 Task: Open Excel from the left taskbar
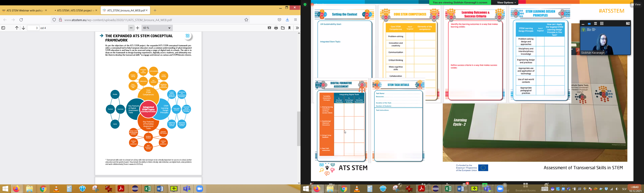(x=148, y=189)
